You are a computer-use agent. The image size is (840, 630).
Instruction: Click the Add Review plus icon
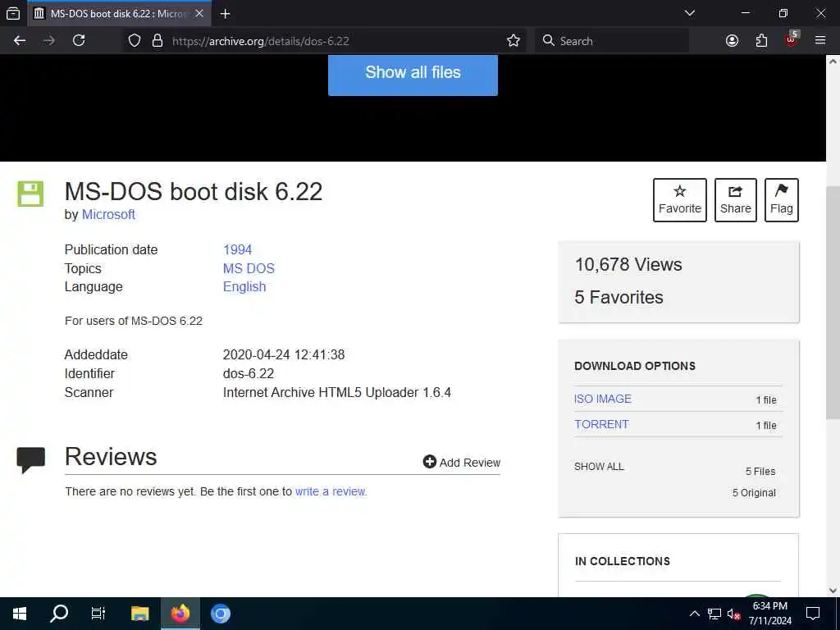coord(430,462)
